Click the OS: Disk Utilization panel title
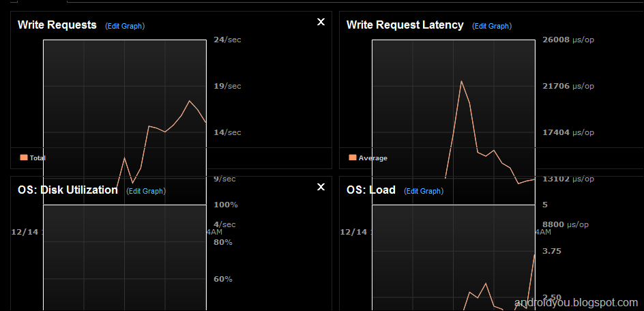Screen dimensions: 644x311 pyautogui.click(x=68, y=190)
